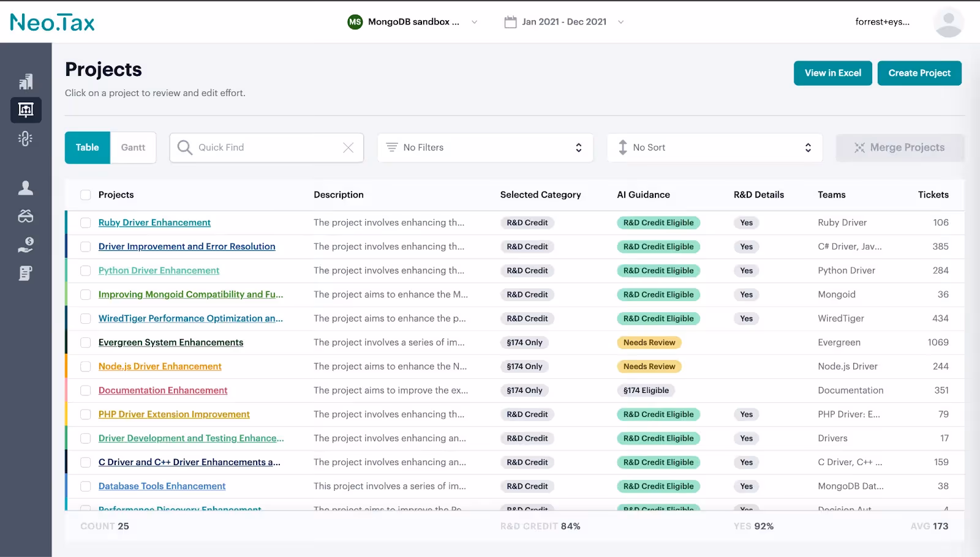The image size is (980, 557).
Task: Click the filter lines icon beside No Filters
Action: coord(392,148)
